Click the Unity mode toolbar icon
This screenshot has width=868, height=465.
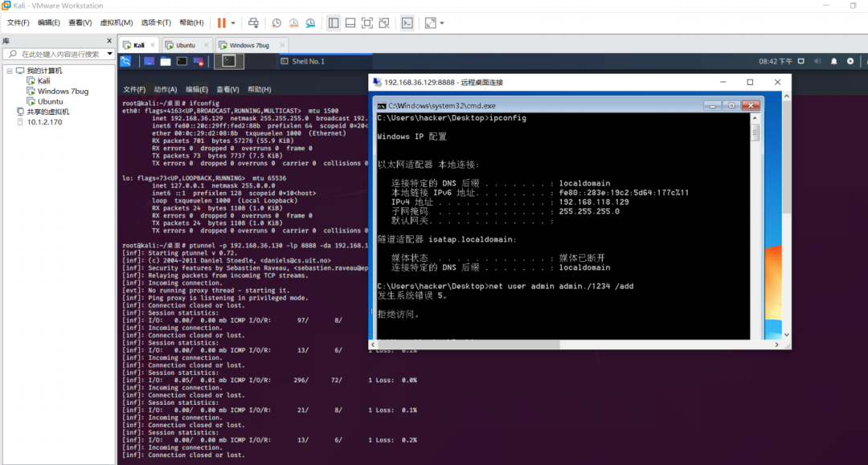coord(384,22)
